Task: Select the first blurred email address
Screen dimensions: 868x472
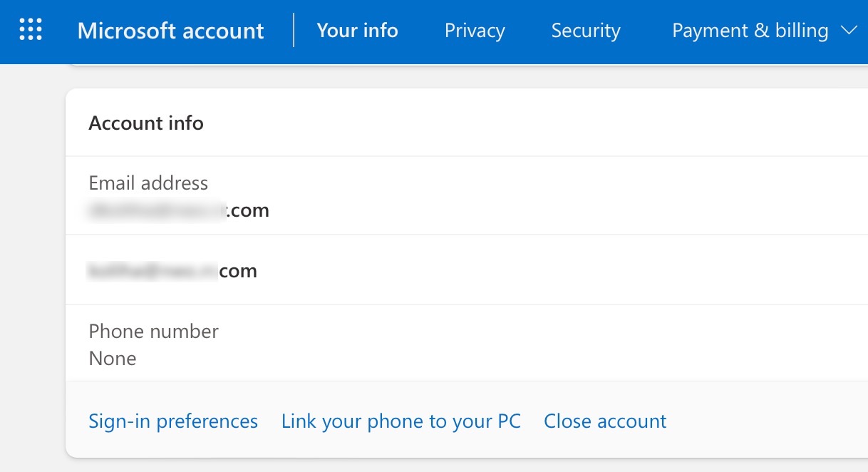Action: click(157, 210)
